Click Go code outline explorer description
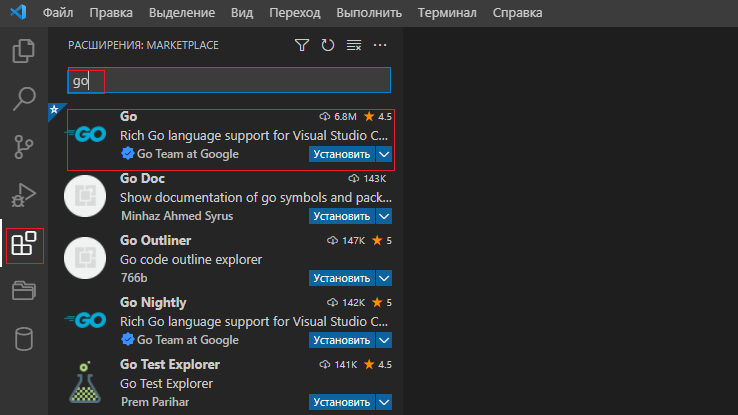Screen dimensions: 738x415 point(191,259)
